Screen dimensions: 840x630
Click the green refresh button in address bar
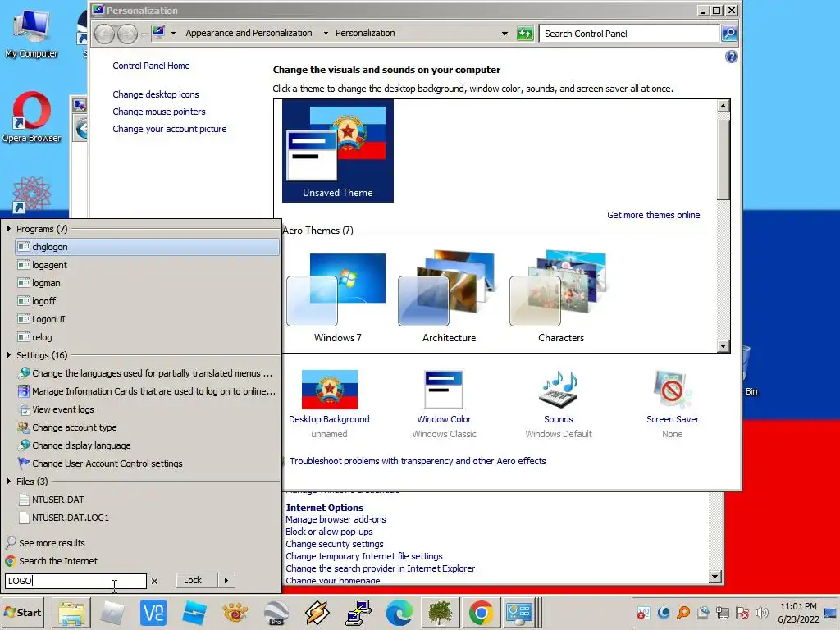click(x=525, y=33)
